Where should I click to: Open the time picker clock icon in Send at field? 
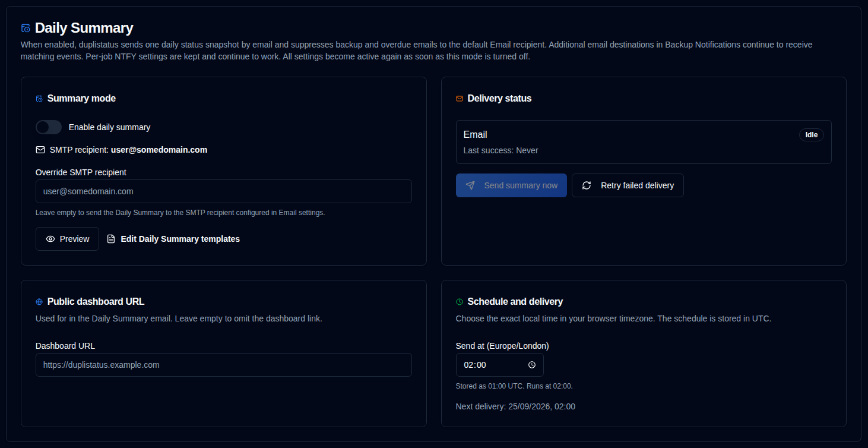[x=532, y=365]
